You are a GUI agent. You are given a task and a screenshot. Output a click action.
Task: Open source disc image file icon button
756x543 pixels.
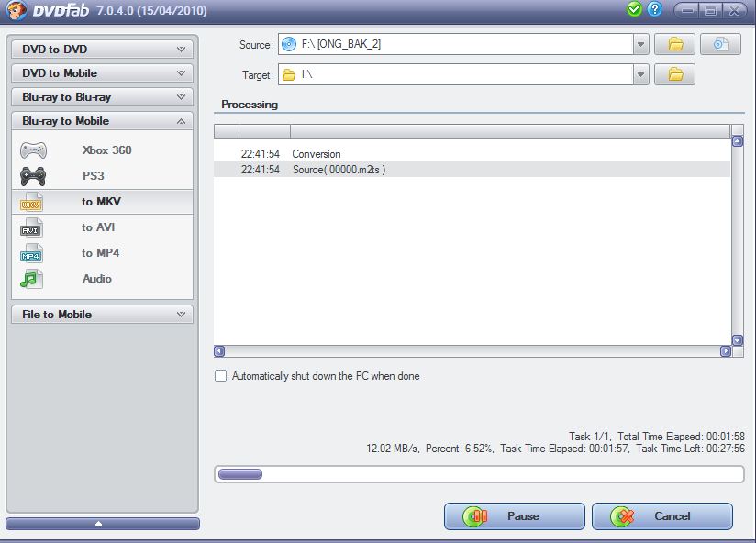tap(720, 44)
